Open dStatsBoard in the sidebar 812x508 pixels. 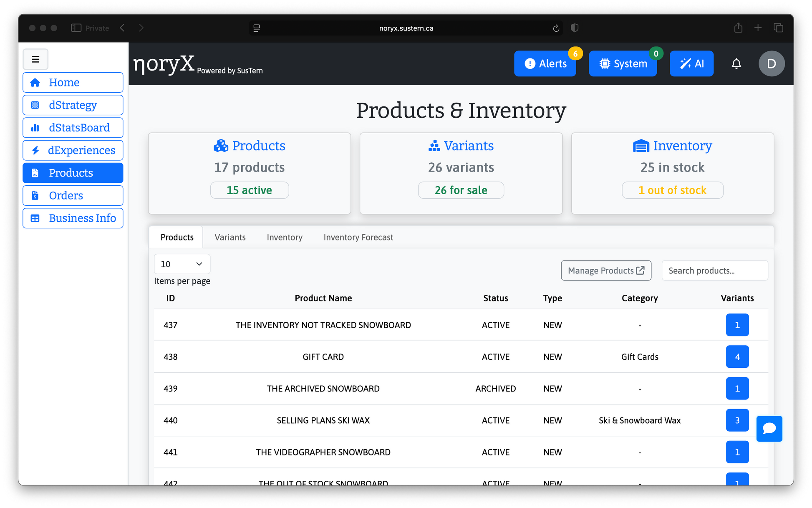pos(73,127)
